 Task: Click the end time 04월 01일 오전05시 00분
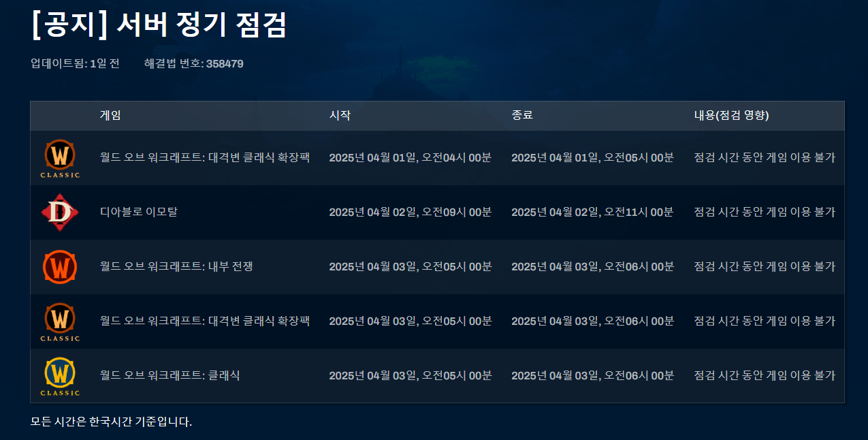pyautogui.click(x=593, y=157)
